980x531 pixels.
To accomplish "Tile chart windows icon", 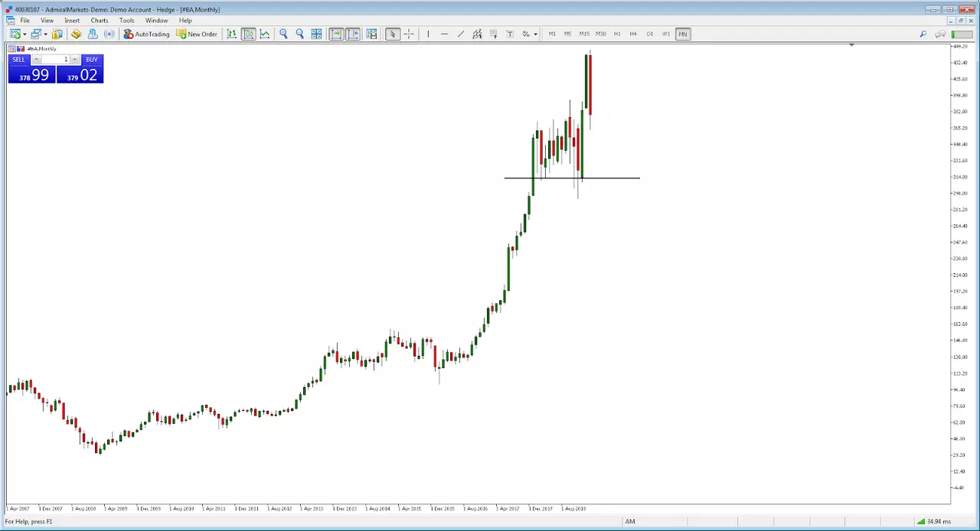I will (x=316, y=34).
